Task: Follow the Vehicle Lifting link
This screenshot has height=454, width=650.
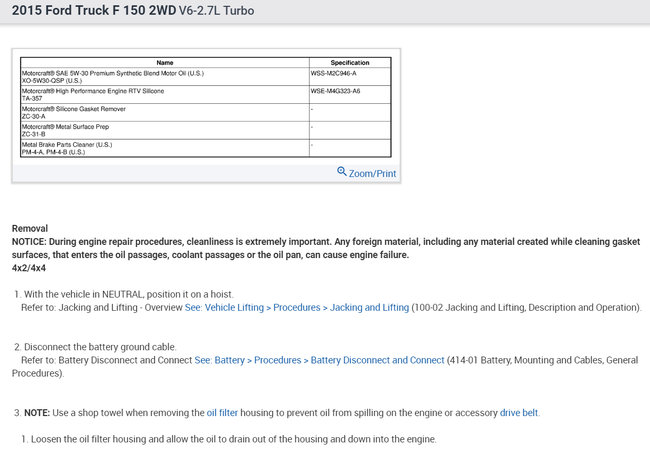Action: (x=234, y=308)
